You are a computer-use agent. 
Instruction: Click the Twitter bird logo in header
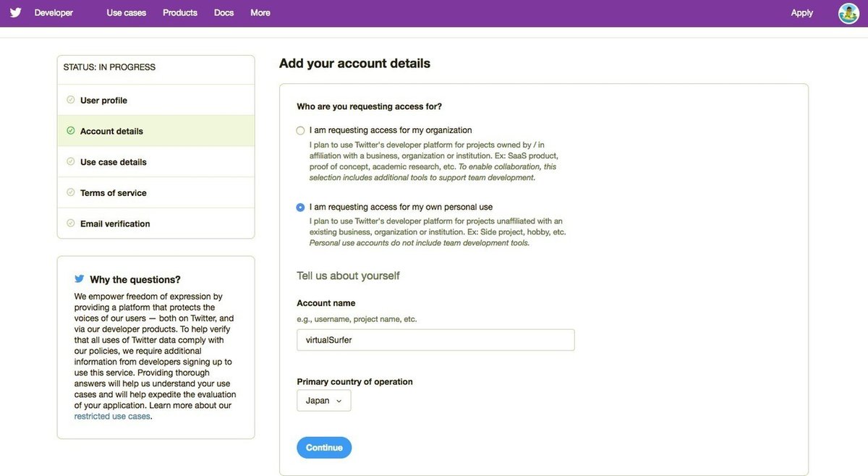[x=15, y=12]
